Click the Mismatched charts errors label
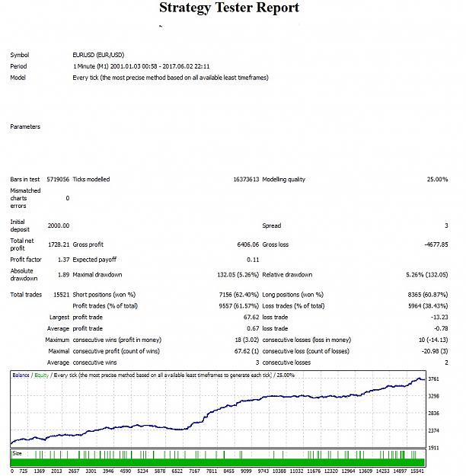The width and height of the screenshot is (466, 476). (25, 198)
